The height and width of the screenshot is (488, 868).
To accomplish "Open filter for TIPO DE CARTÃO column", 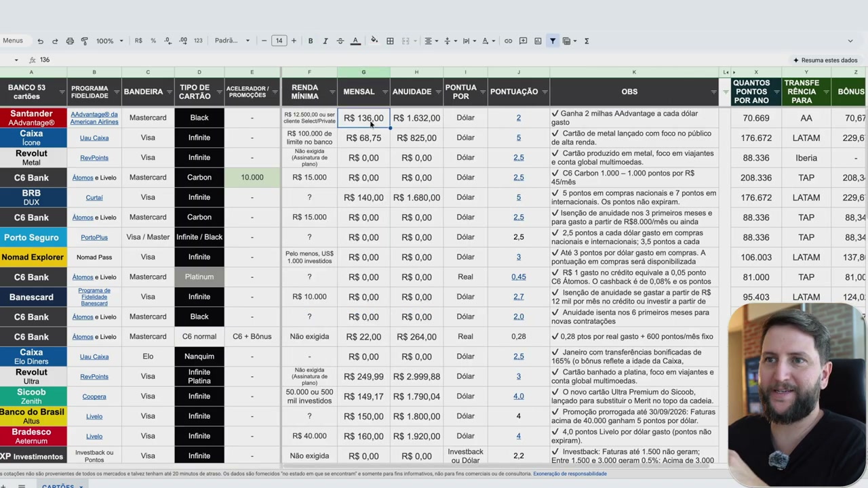I will 218,92.
